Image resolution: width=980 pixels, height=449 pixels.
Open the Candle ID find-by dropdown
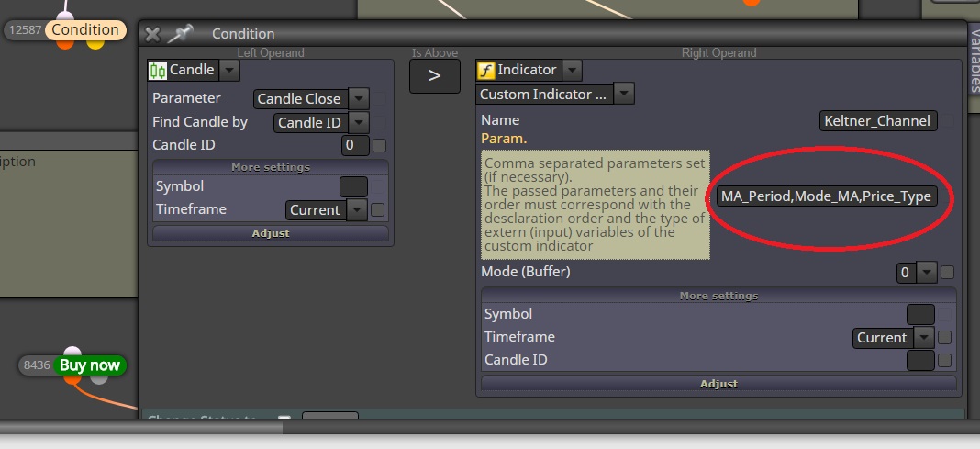point(358,122)
